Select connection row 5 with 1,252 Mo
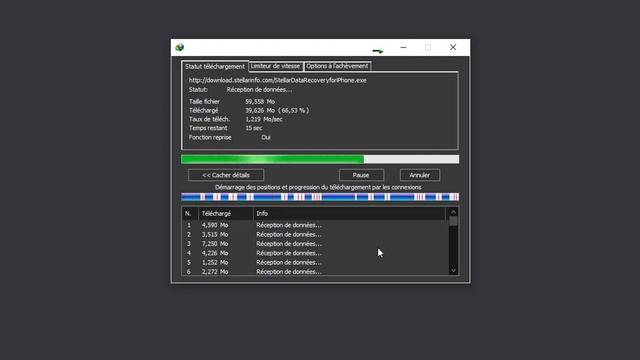Image resolution: width=640 pixels, height=360 pixels. (x=315, y=262)
